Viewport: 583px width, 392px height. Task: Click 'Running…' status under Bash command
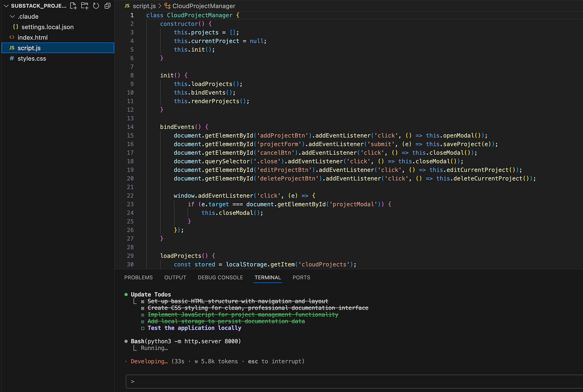point(154,348)
